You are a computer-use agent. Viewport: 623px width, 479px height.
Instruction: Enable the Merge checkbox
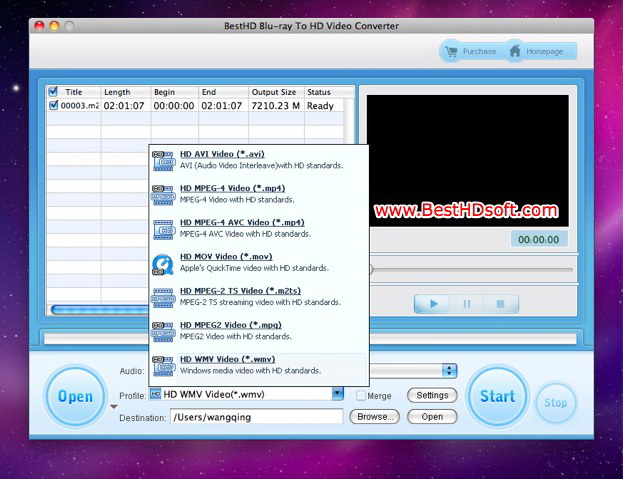click(361, 396)
